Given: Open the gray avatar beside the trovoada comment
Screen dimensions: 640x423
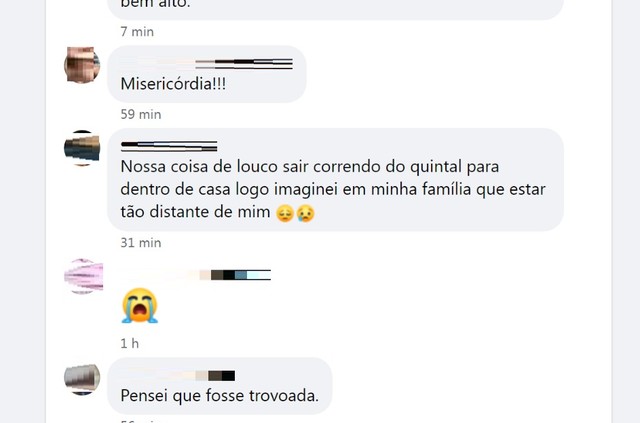Looking at the screenshot, I should (x=82, y=379).
